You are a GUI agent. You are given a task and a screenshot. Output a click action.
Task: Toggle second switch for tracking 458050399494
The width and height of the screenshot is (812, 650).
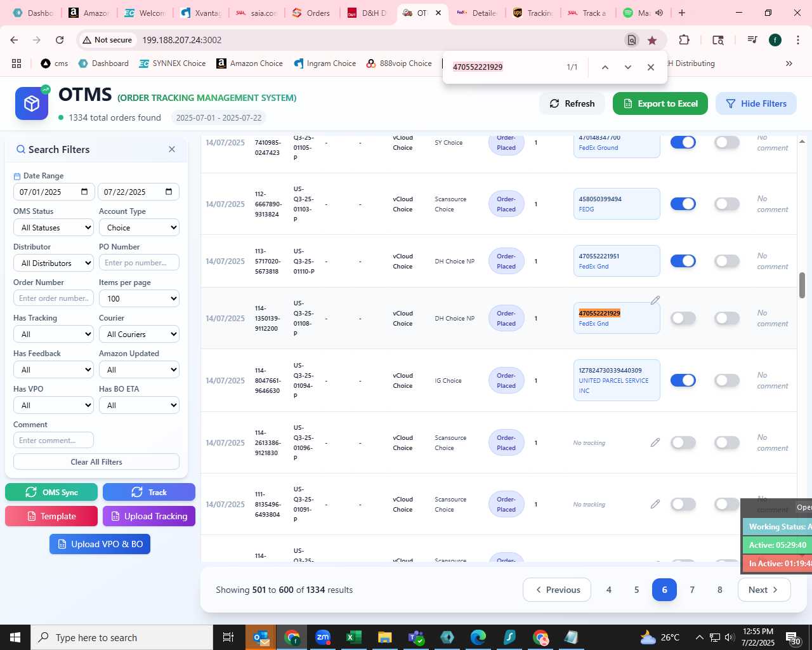727,204
